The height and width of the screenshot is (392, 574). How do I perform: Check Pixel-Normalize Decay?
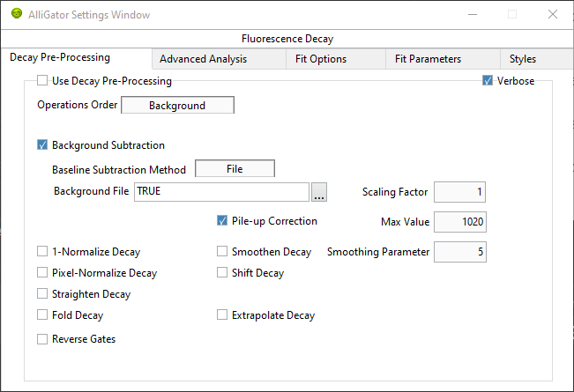(x=42, y=272)
